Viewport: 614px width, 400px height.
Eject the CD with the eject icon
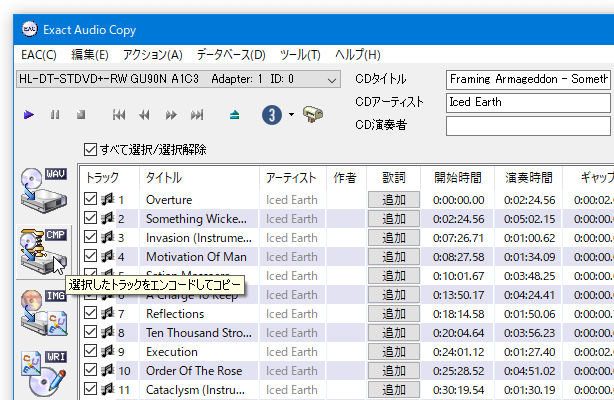coord(235,115)
